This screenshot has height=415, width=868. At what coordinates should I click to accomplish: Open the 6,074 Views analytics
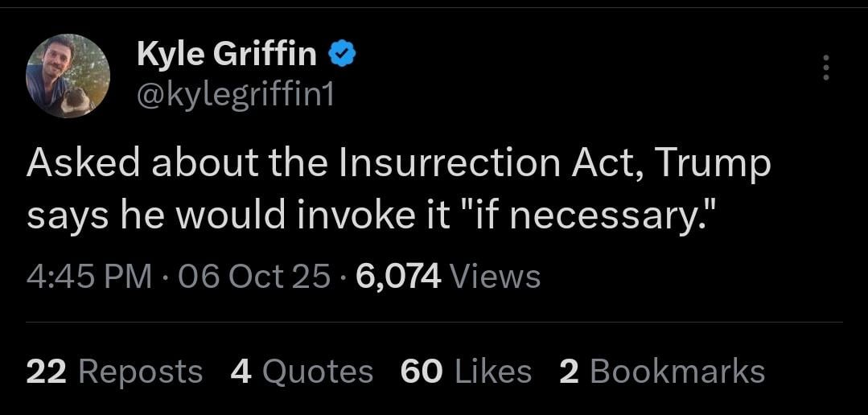pyautogui.click(x=448, y=277)
